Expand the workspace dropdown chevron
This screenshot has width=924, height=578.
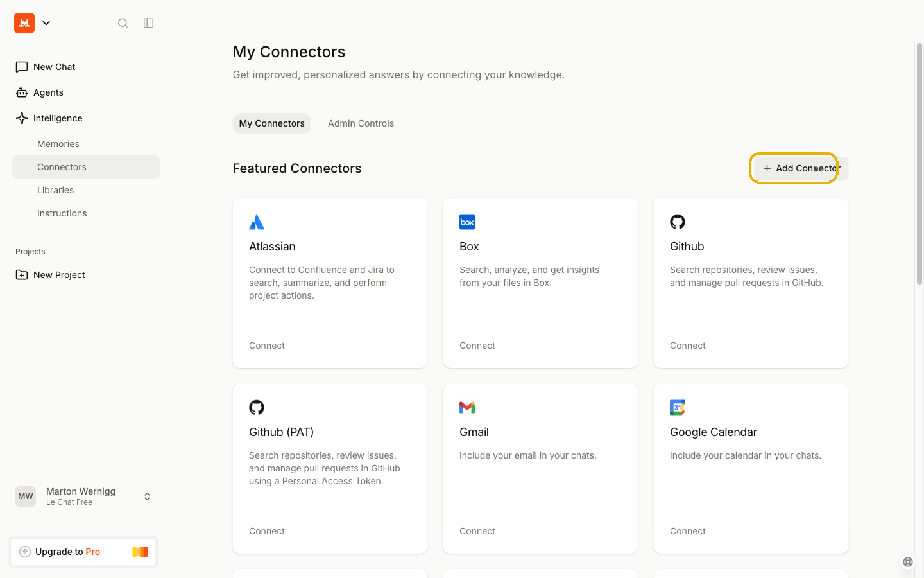tap(46, 23)
